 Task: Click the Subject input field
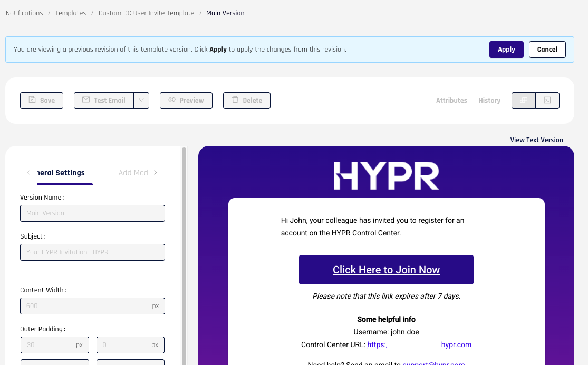92,252
